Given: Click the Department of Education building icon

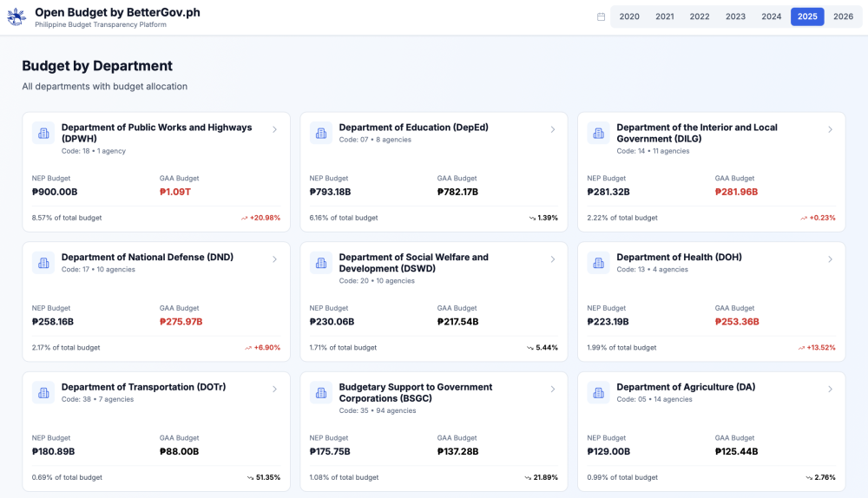Looking at the screenshot, I should 321,133.
